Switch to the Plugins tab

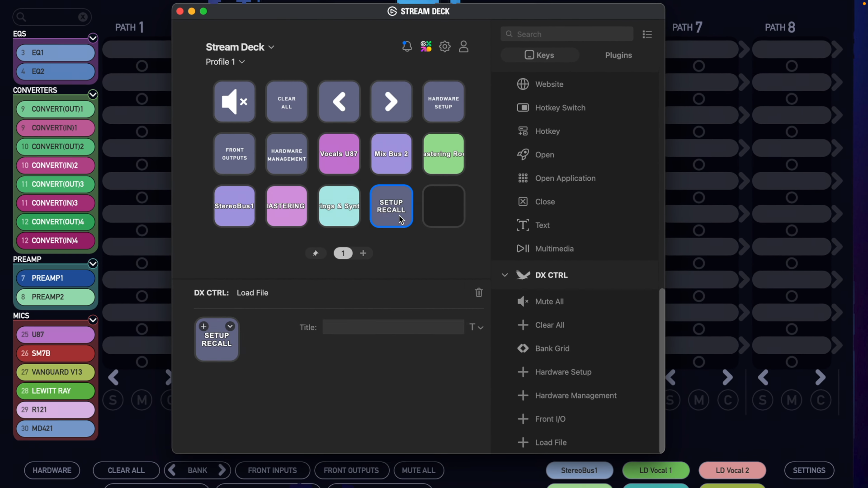618,55
